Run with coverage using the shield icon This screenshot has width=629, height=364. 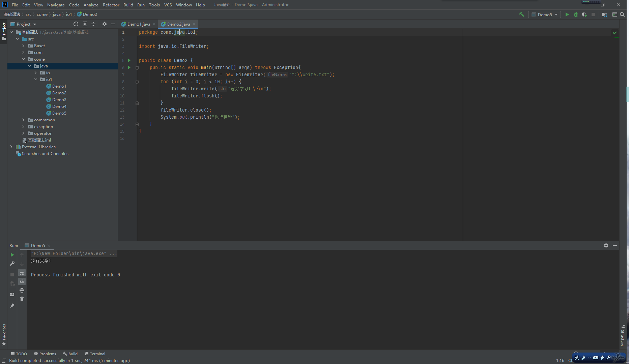point(584,14)
